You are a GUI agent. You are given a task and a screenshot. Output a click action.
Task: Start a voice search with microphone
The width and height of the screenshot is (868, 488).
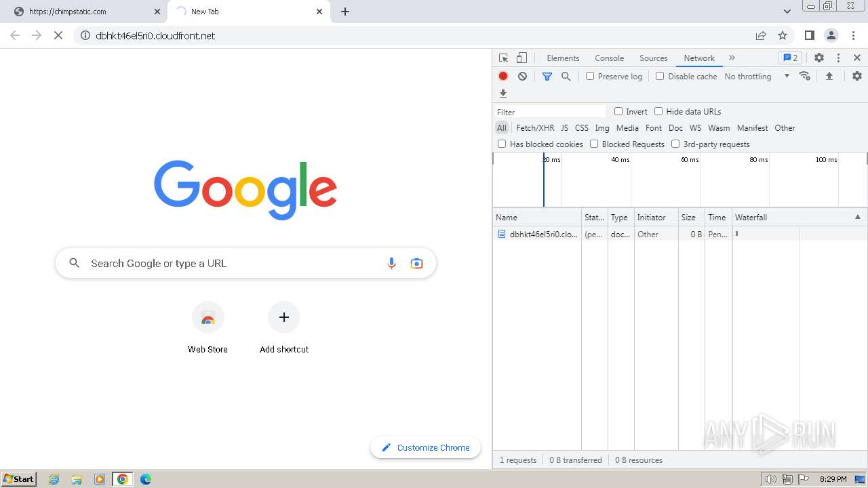pyautogui.click(x=391, y=263)
